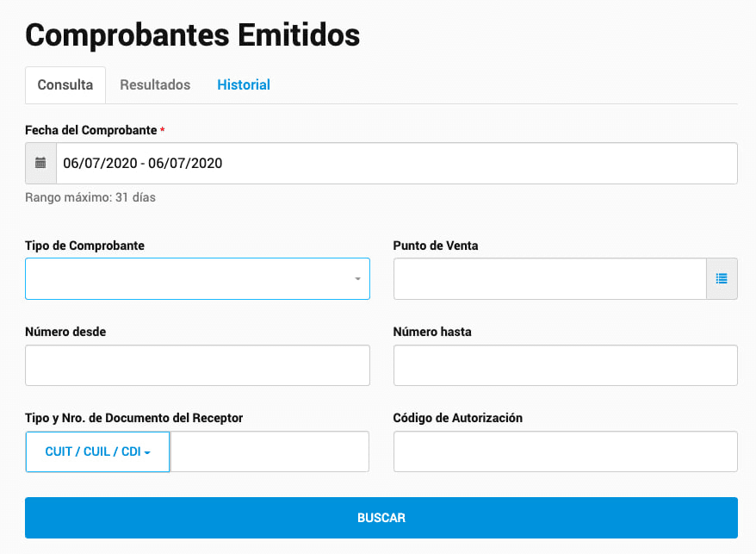Image resolution: width=756 pixels, height=554 pixels.
Task: Click the calendar icon beside the date range
Action: [x=40, y=163]
